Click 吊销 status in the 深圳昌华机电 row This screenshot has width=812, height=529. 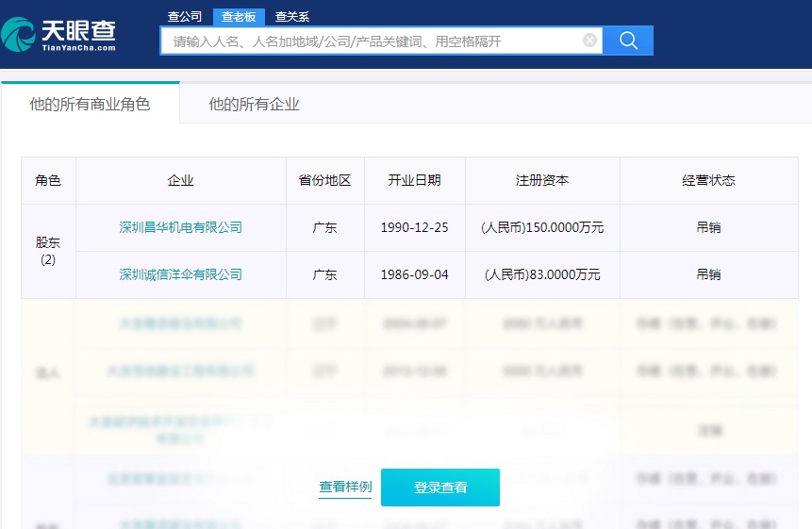tap(709, 227)
